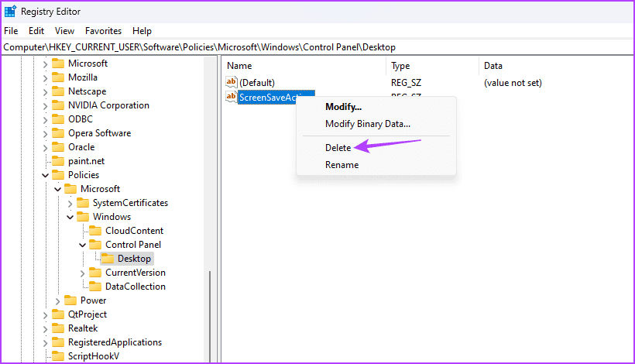
Task: Open the Help menu
Action: [142, 31]
